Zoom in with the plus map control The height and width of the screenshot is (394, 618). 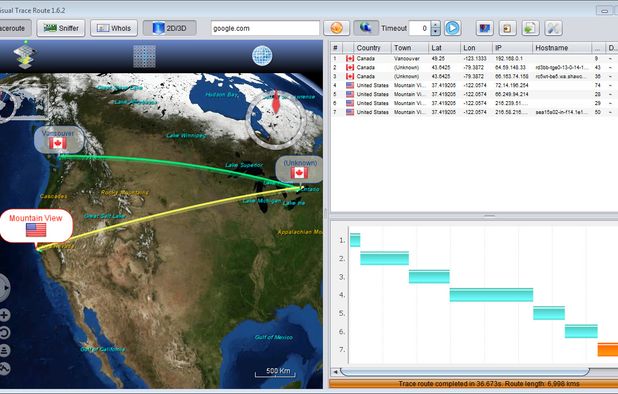click(x=5, y=315)
